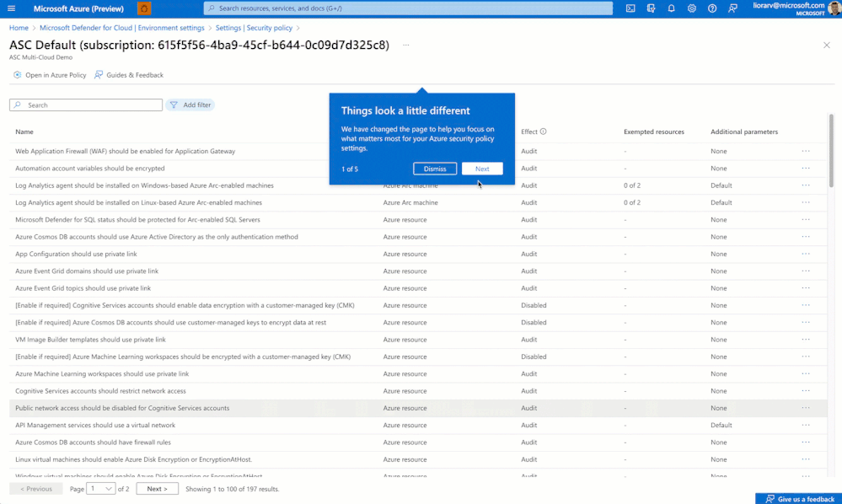842x504 pixels.
Task: Click 'Showing 1 to 100 of 197 results' text
Action: click(x=233, y=489)
